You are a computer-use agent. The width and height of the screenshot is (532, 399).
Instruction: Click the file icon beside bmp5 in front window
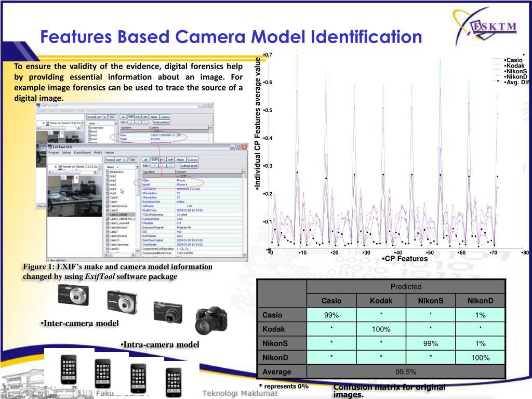coord(107,193)
